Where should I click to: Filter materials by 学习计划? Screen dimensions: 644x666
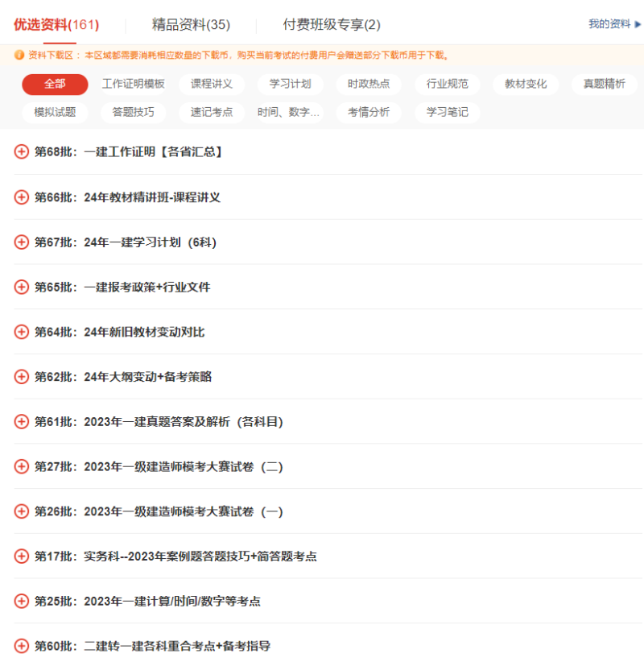point(292,84)
